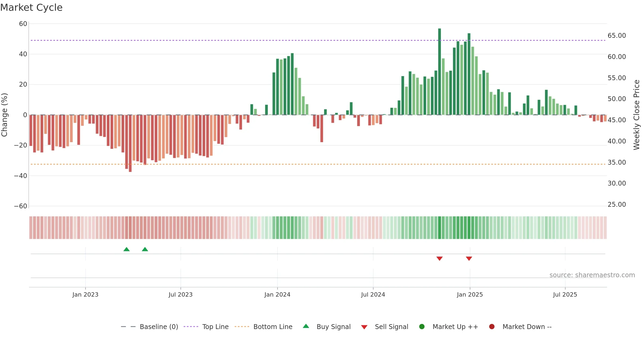Click the green Market Up circle in legend
This screenshot has height=362, width=644.
(422, 327)
